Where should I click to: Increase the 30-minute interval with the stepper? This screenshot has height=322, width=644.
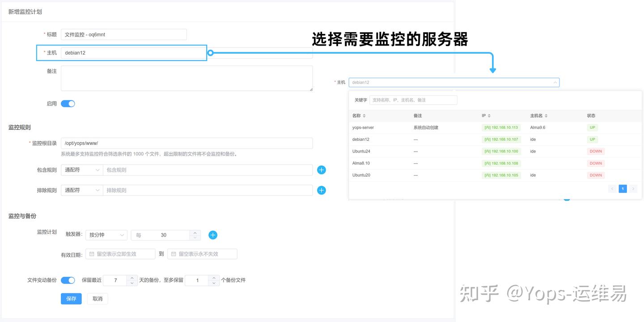195,233
